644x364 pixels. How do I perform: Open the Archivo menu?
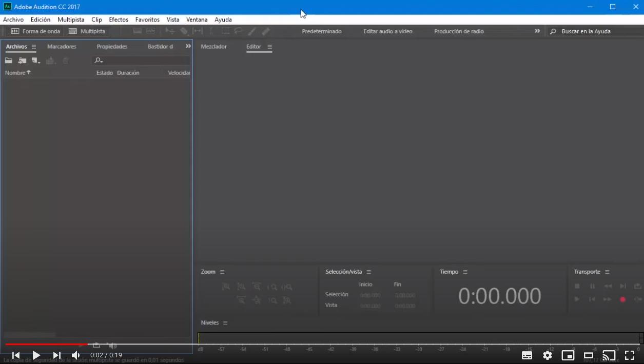[x=13, y=19]
